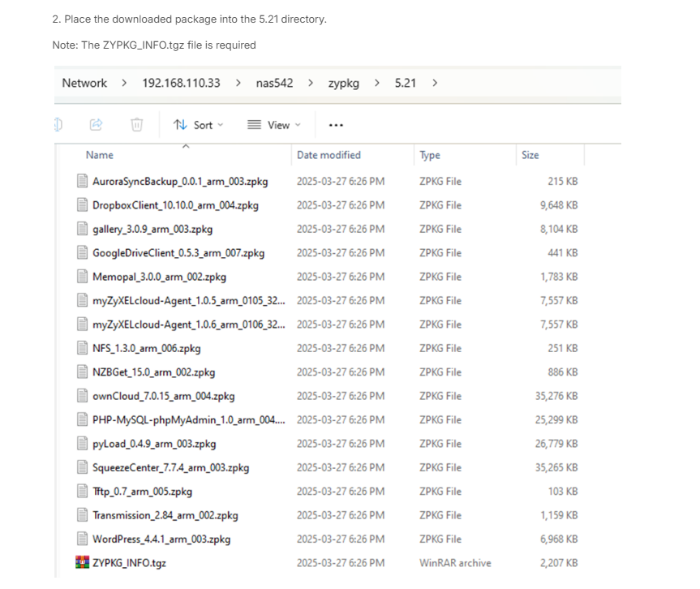Viewport: 700px width, 589px height.
Task: Click the Network breadcrumb
Action: [84, 83]
